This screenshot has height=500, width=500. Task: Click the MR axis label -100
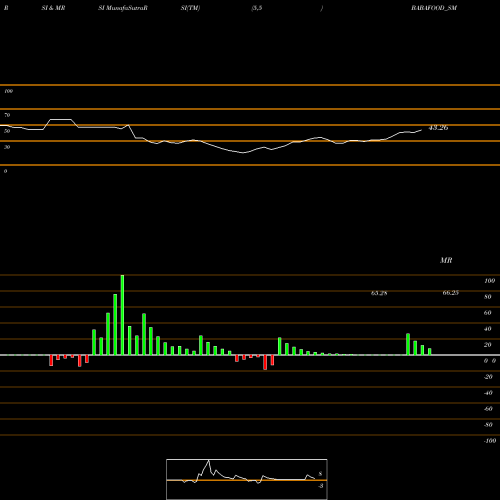[490, 441]
